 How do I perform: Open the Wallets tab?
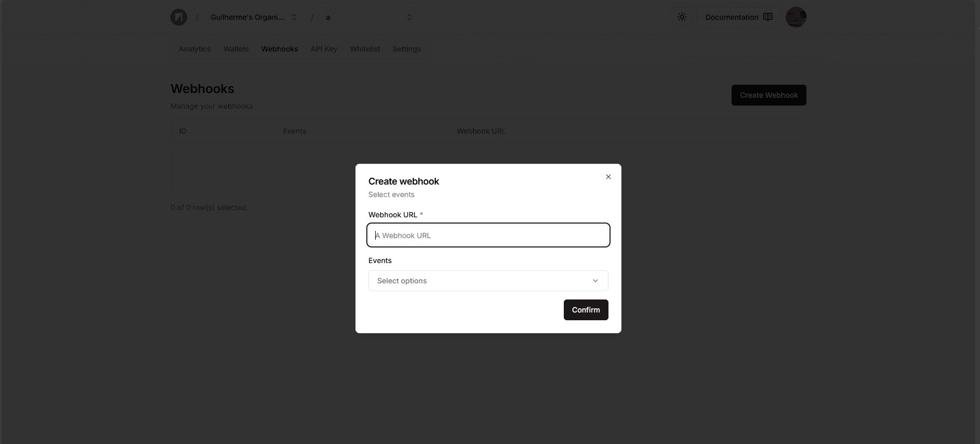[236, 49]
